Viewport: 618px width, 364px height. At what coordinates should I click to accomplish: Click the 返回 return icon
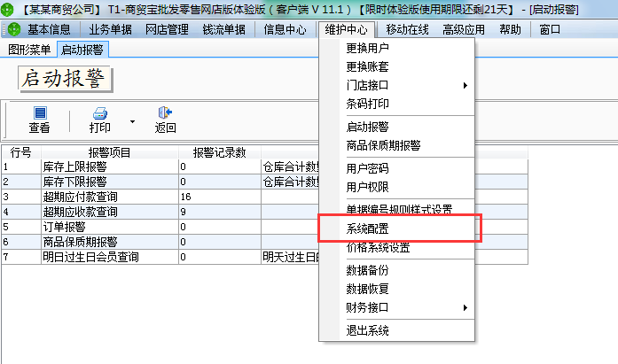[165, 113]
